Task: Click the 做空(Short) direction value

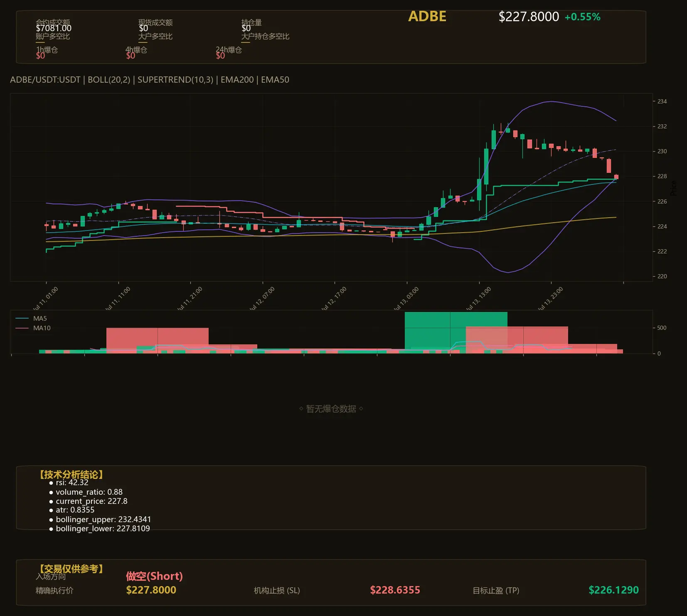Action: coord(154,576)
